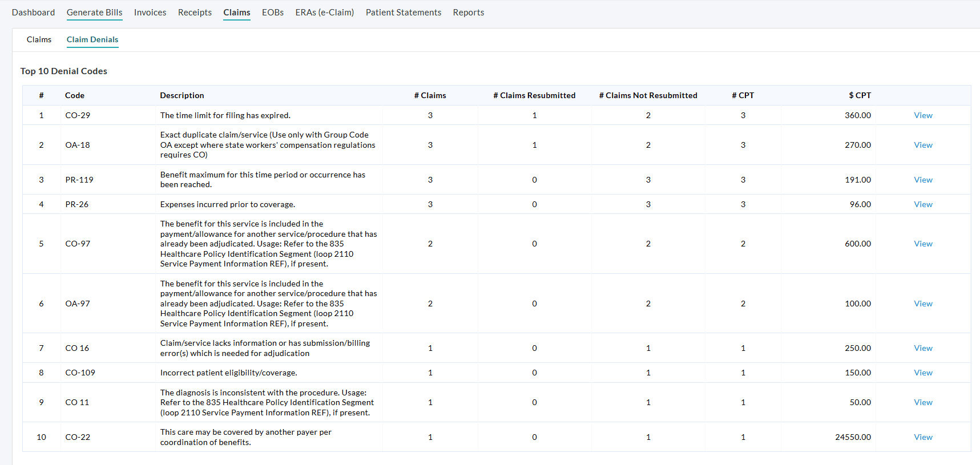
Task: Select the Claim Denials sub-tab
Action: 92,39
